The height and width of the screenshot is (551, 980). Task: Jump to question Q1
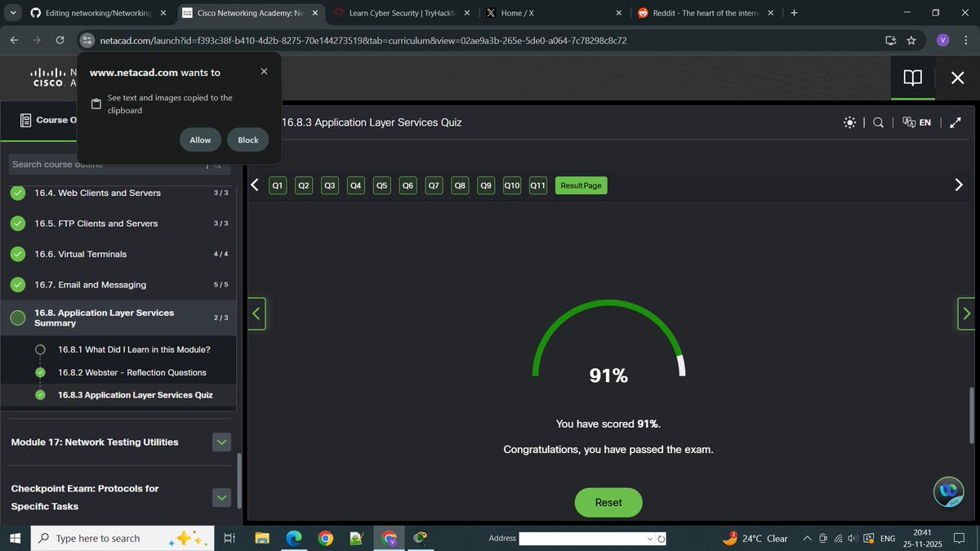click(278, 185)
